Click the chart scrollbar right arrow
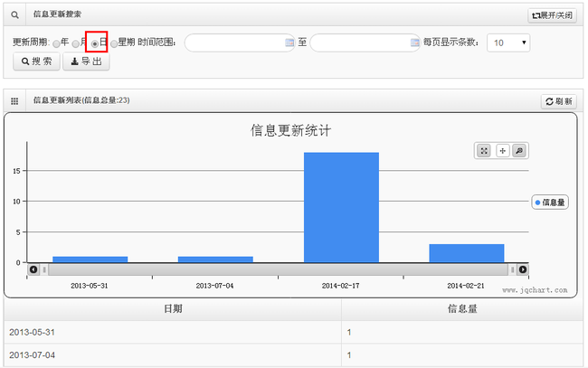The image size is (588, 368). (x=523, y=269)
